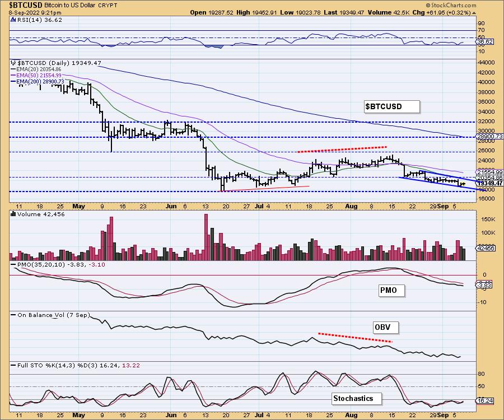
Task: Click the Jun label on price date axis
Action: coord(171,206)
